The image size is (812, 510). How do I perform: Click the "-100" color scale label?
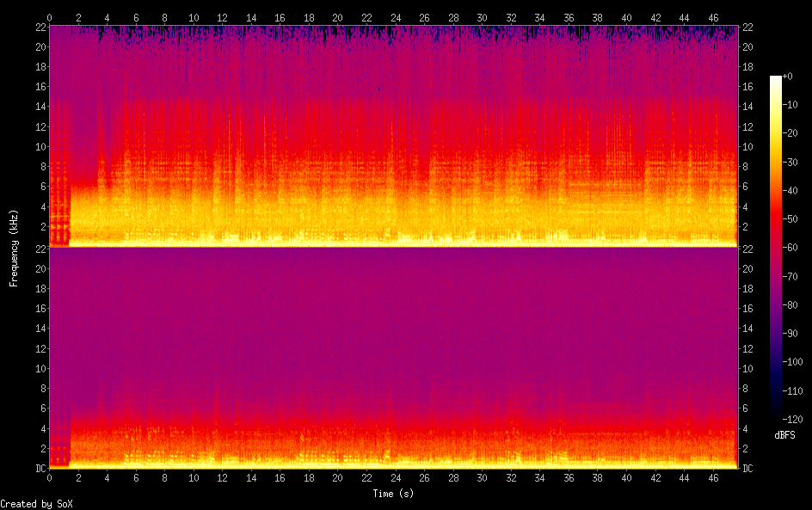point(792,362)
